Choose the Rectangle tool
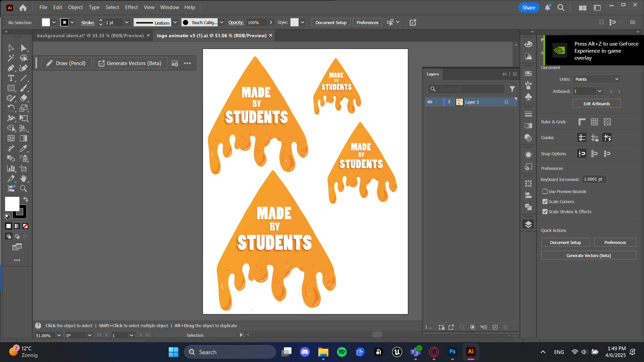 [11, 88]
